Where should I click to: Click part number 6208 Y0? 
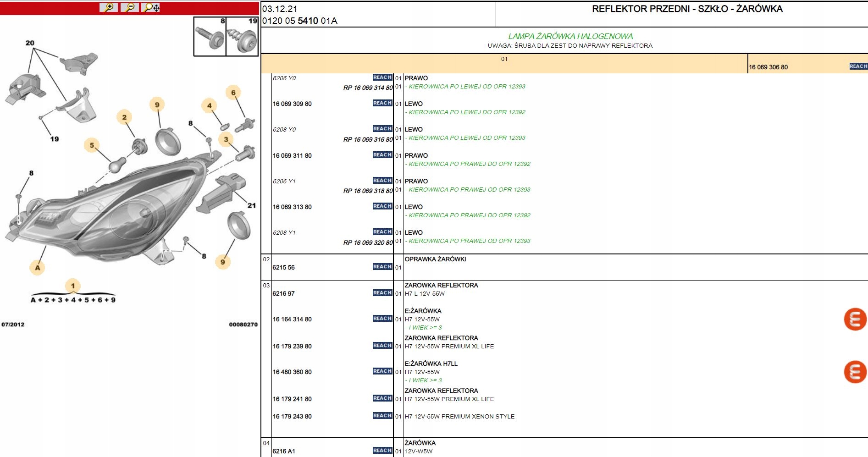tap(284, 130)
